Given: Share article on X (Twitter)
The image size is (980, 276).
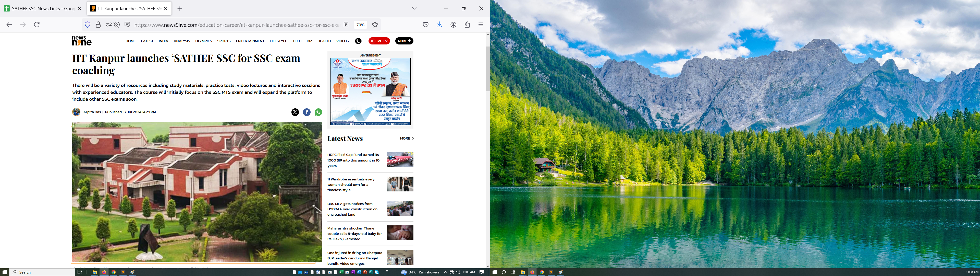Looking at the screenshot, I should (x=295, y=112).
